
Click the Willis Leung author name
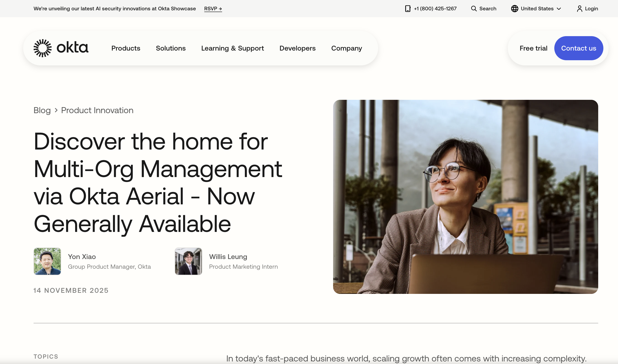[x=228, y=257]
